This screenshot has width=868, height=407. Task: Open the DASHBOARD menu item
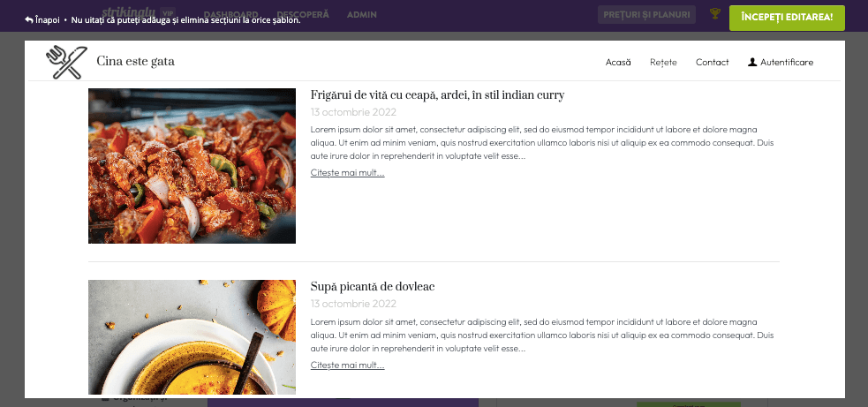pyautogui.click(x=230, y=14)
